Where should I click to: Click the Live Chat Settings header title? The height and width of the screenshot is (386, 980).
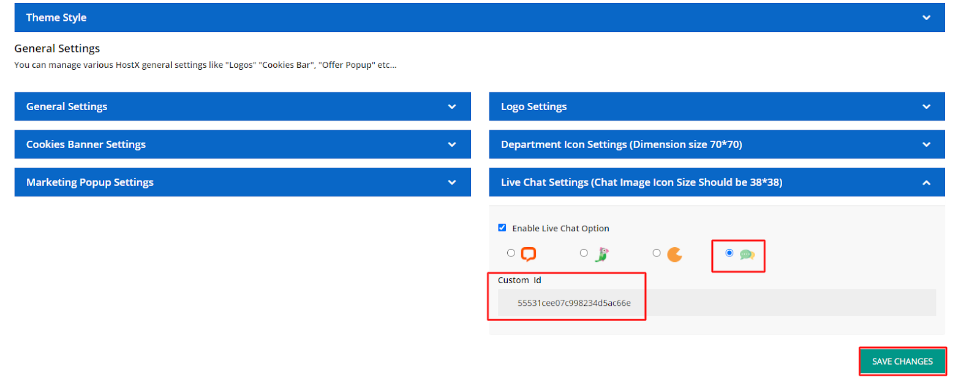[x=641, y=182]
